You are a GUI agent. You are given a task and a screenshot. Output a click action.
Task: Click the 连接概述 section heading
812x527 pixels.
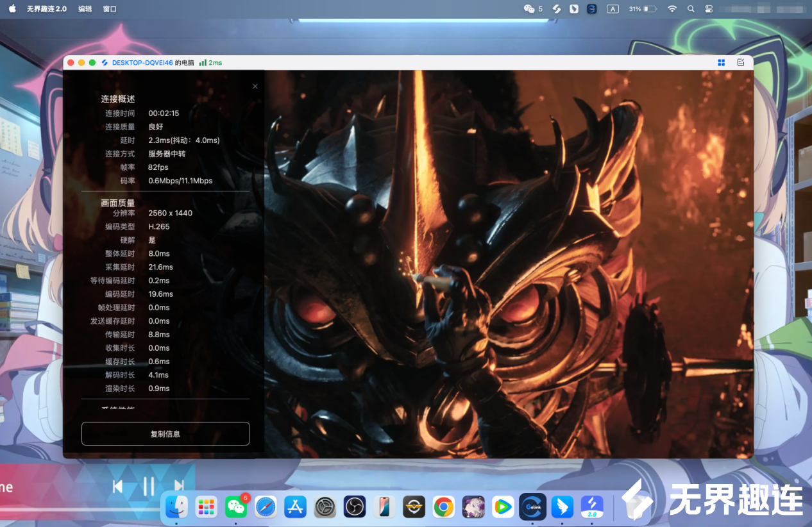(118, 99)
